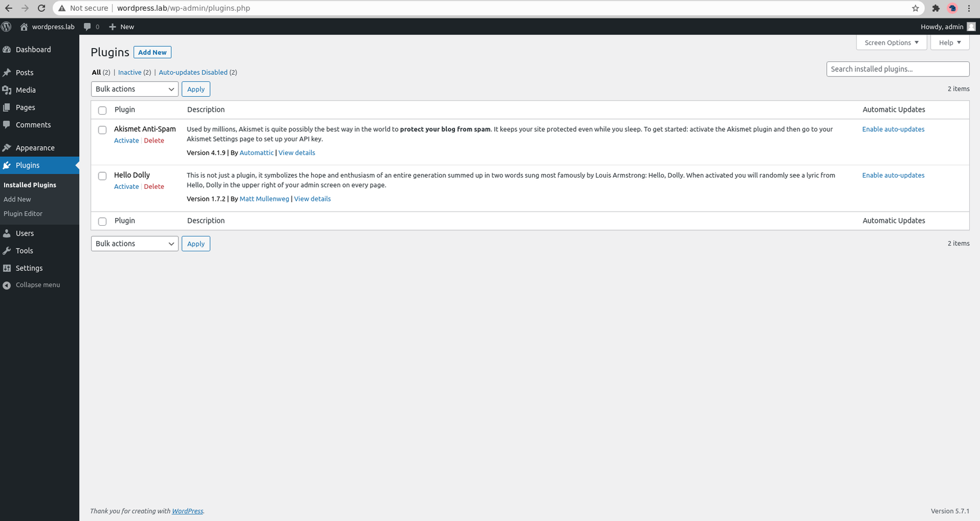Switch to the Auto-updates Disabled filter
The image size is (980, 521).
193,72
